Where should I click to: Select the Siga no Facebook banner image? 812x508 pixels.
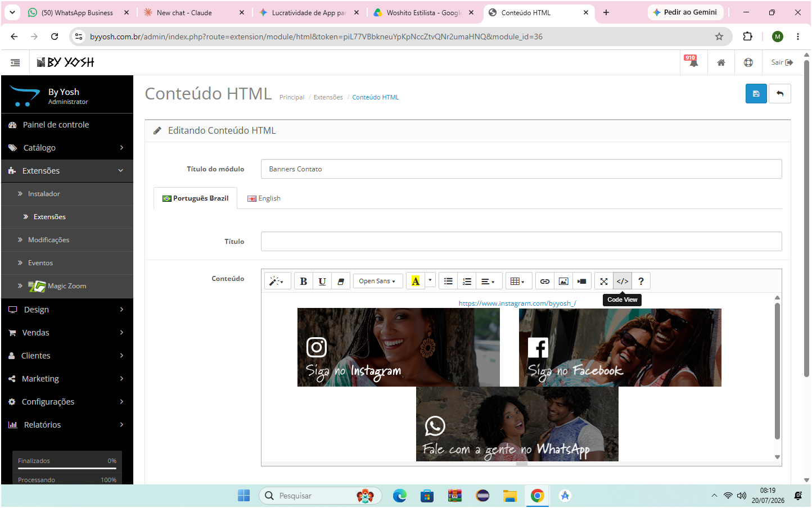click(620, 347)
